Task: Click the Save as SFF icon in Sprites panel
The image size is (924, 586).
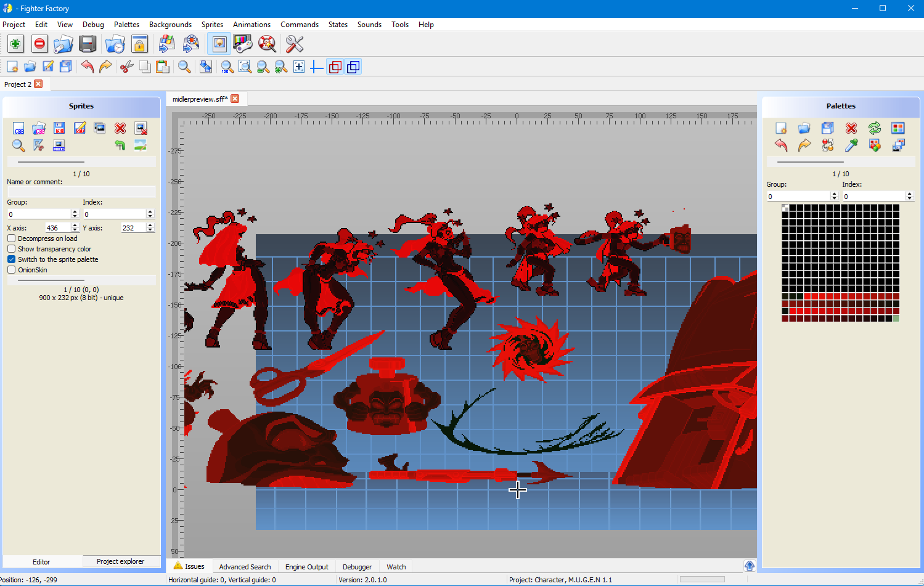Action: point(80,128)
